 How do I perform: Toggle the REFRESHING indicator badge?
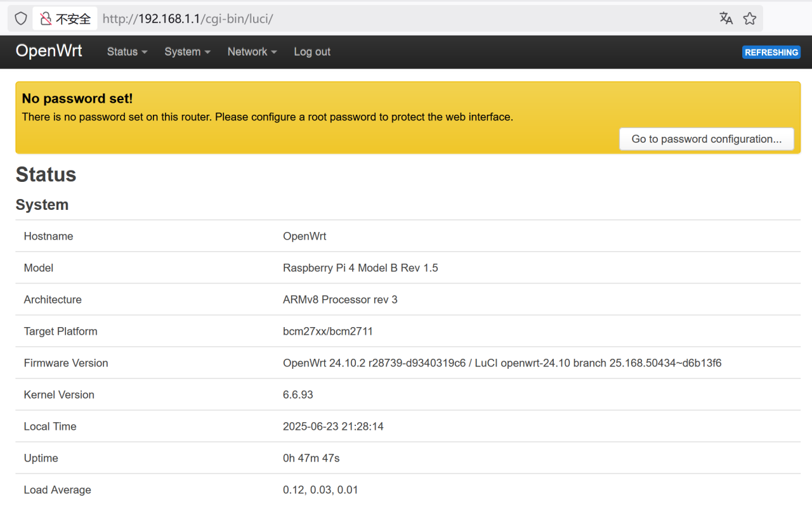pos(771,53)
